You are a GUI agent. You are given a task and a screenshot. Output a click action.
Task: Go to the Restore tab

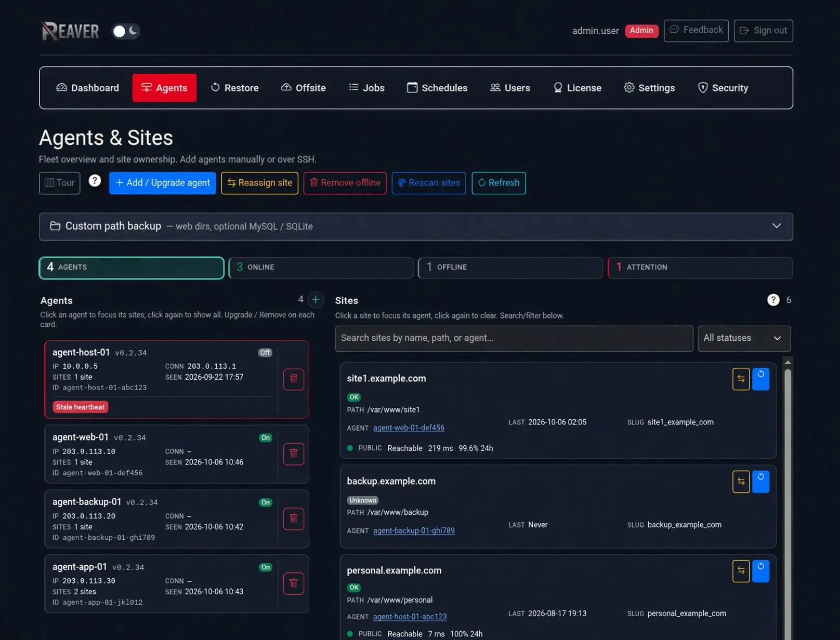click(234, 88)
